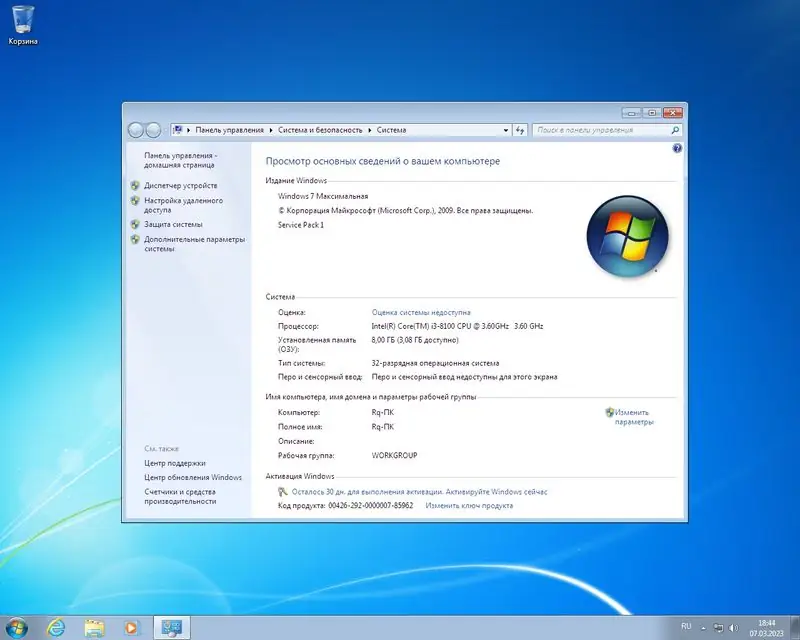Expand arrow before Панель управления breadcrumb
The image size is (800, 640).
189,130
